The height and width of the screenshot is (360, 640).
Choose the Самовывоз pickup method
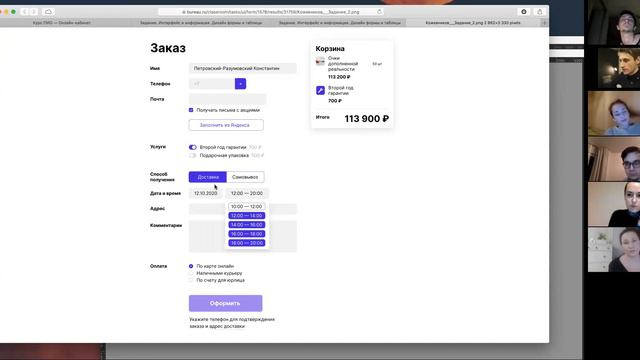[x=245, y=177]
